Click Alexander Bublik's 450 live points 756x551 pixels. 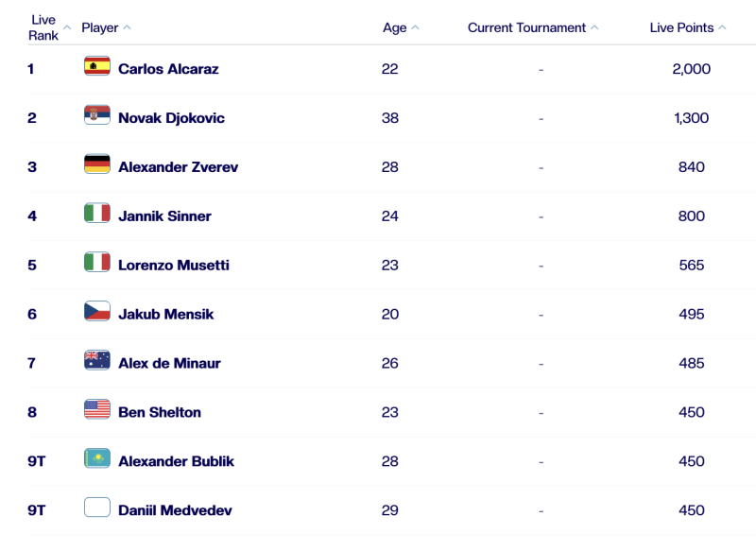point(692,461)
